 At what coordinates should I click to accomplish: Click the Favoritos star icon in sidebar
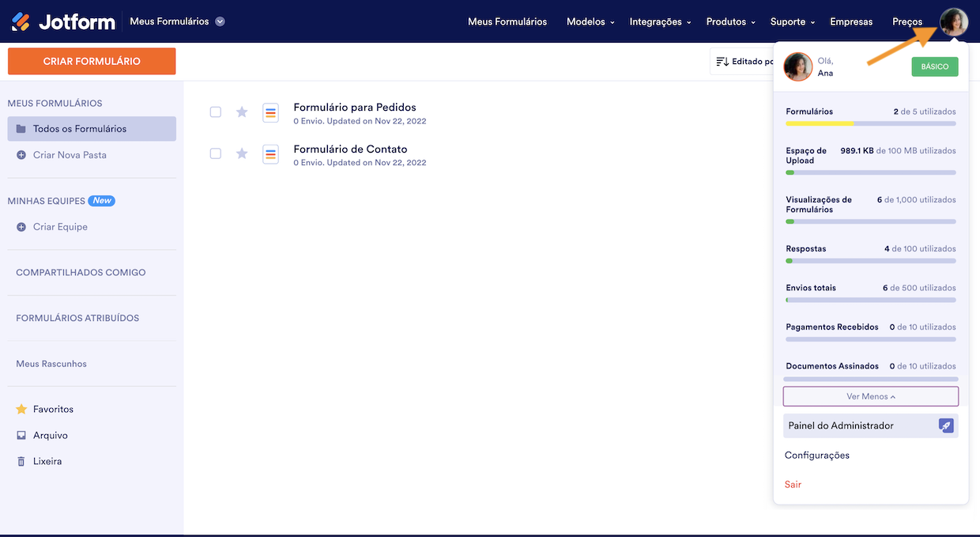(x=21, y=409)
